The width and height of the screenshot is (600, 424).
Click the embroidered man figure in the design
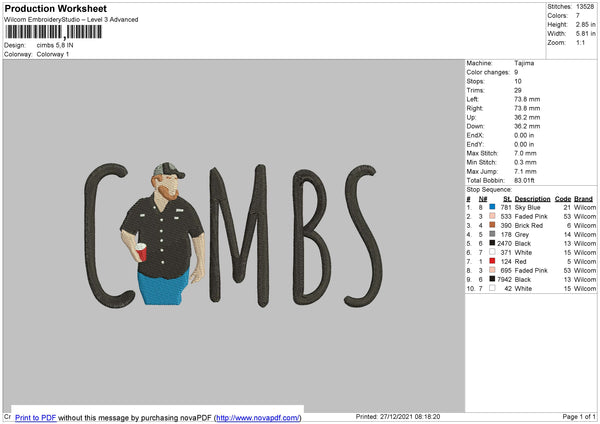coord(163,233)
